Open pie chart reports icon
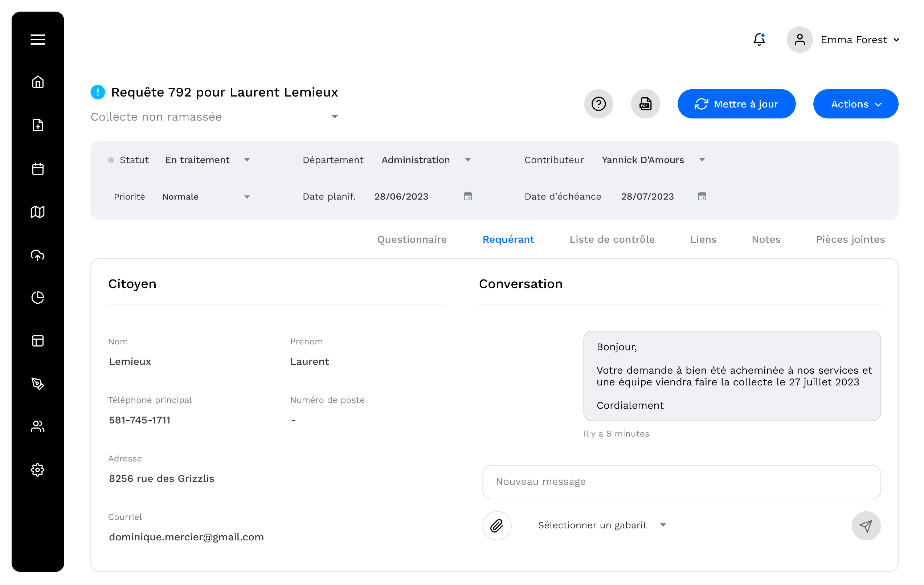 tap(38, 298)
